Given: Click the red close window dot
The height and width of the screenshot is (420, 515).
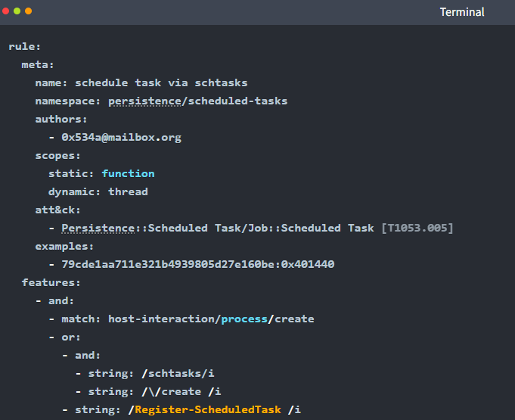Looking at the screenshot, I should [5, 11].
